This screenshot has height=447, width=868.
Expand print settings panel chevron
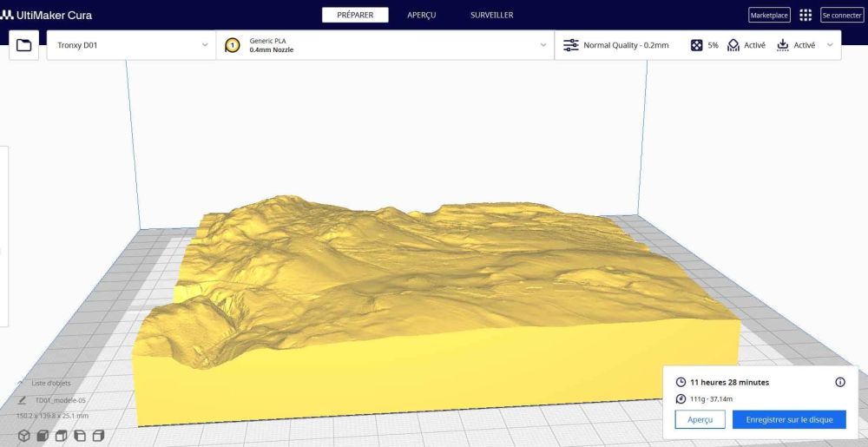830,45
